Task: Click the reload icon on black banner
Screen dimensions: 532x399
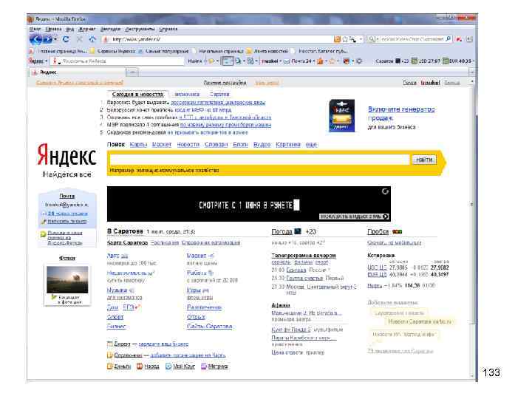Action: (x=385, y=191)
